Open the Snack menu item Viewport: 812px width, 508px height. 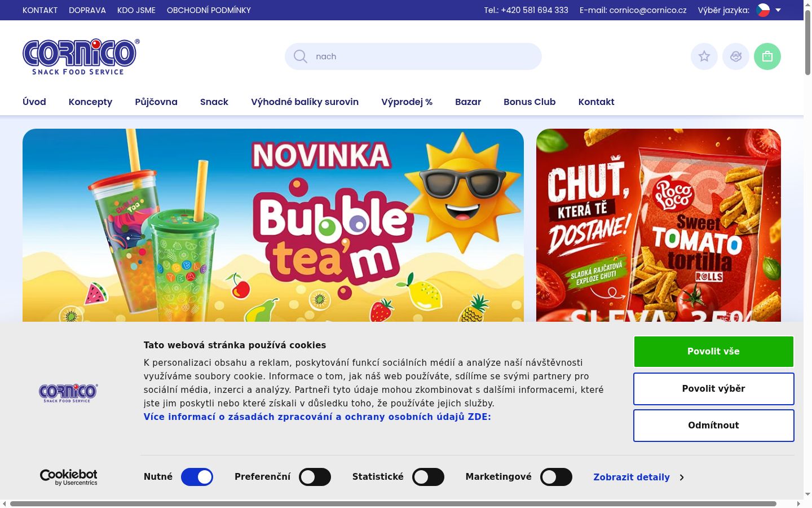click(x=214, y=102)
